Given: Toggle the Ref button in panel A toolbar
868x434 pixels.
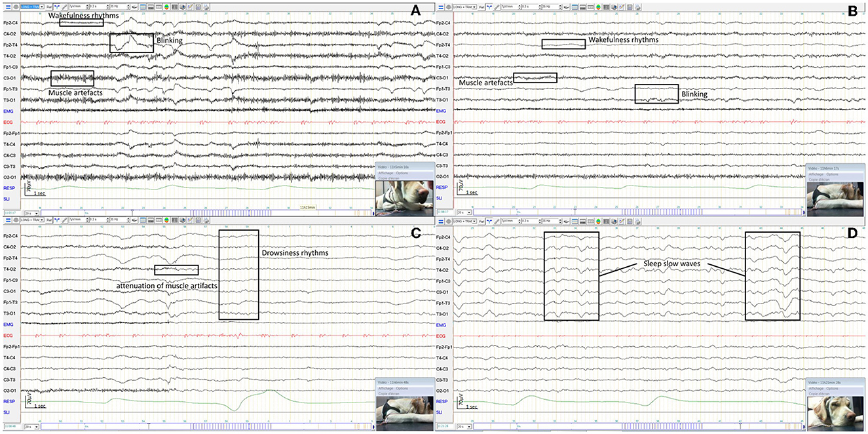Looking at the screenshot, I should (x=49, y=7).
